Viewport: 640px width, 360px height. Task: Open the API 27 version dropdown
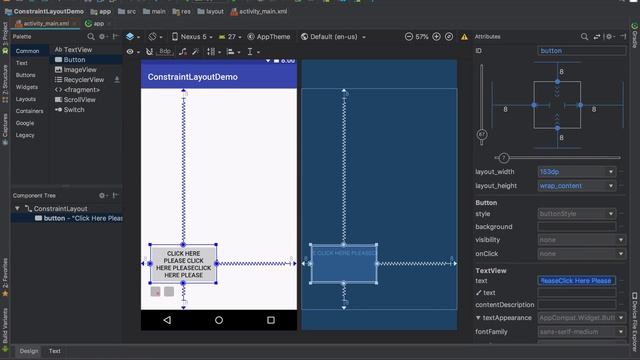[x=230, y=37]
